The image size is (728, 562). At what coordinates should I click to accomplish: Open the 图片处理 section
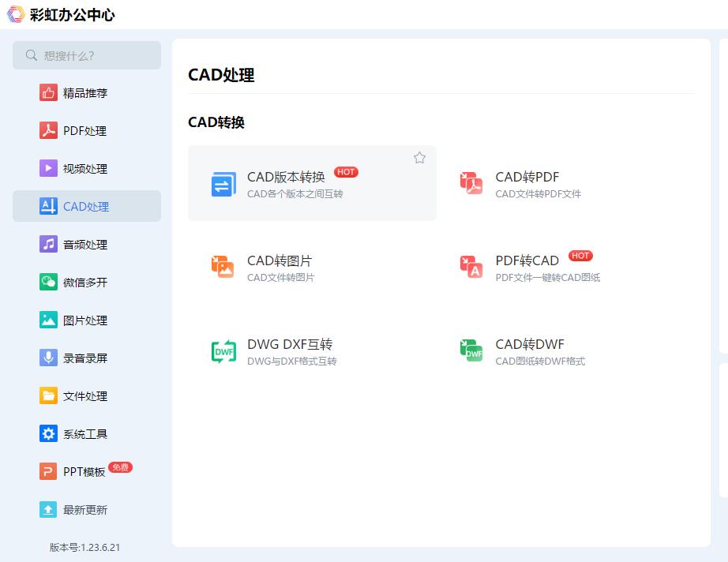click(x=83, y=320)
